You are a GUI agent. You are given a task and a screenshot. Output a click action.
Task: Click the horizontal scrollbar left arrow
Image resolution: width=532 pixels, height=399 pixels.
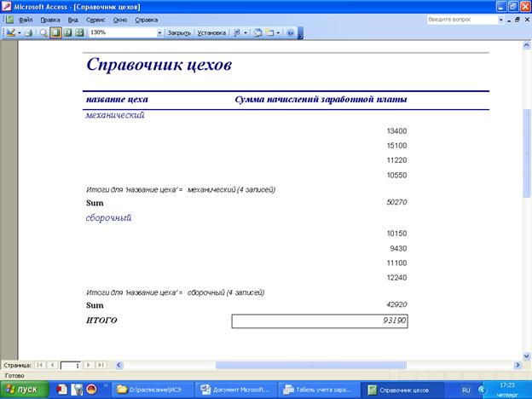[119, 365]
